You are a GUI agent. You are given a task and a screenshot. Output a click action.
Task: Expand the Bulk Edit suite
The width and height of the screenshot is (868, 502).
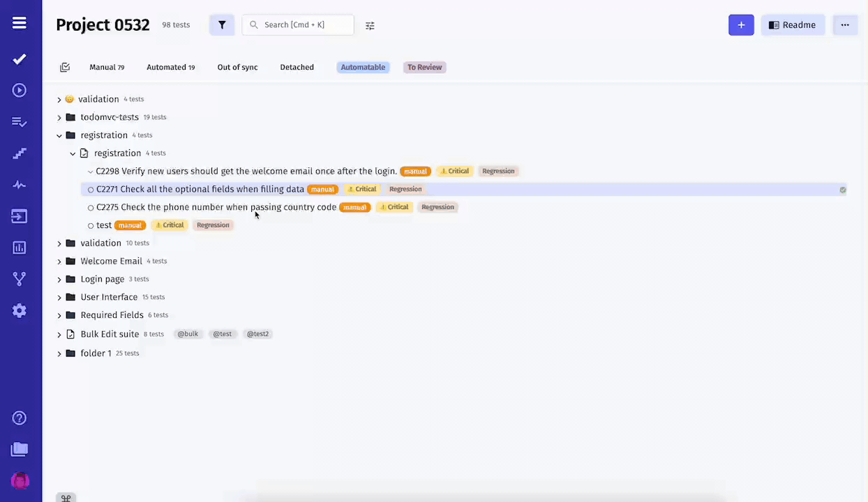(x=59, y=335)
